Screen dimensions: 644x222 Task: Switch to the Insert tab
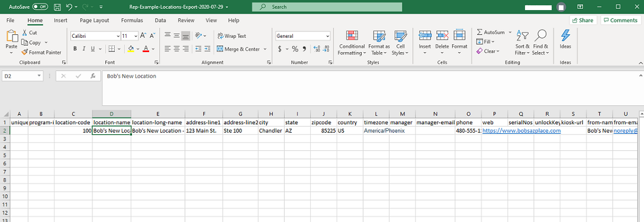click(x=61, y=20)
